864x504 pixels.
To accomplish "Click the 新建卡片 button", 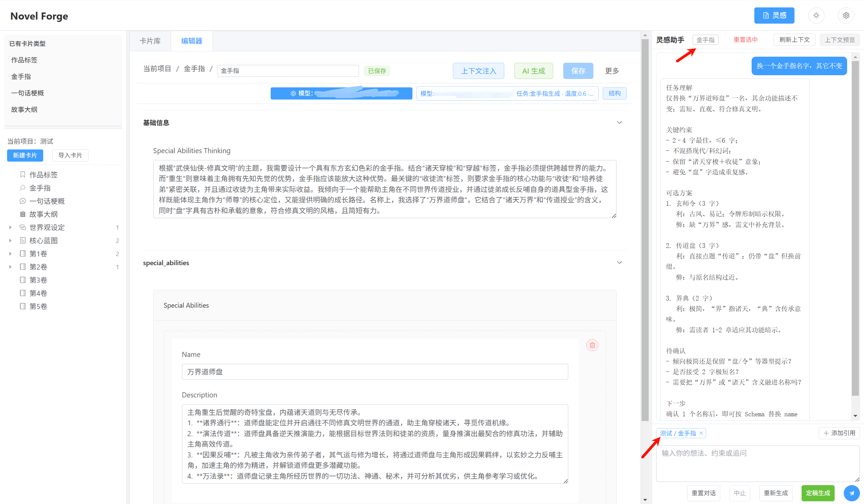I will [25, 155].
